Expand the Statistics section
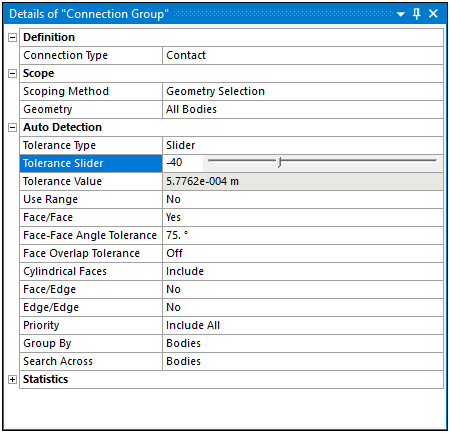Viewport: 450px width, 433px height. pyautogui.click(x=12, y=379)
